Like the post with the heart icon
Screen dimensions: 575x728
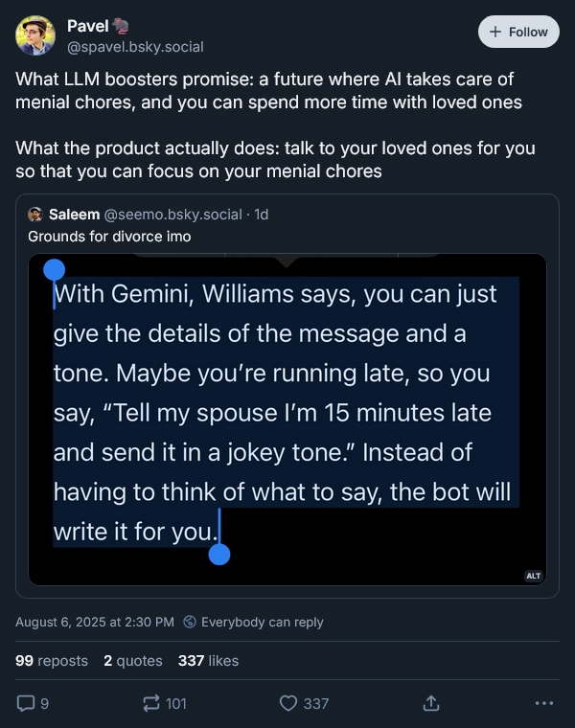click(288, 703)
